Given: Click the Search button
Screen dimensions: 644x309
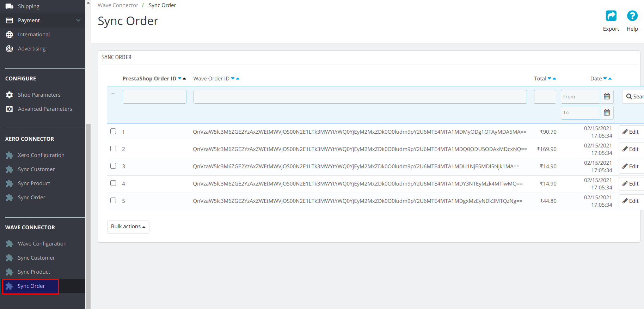Looking at the screenshot, I should click(634, 97).
